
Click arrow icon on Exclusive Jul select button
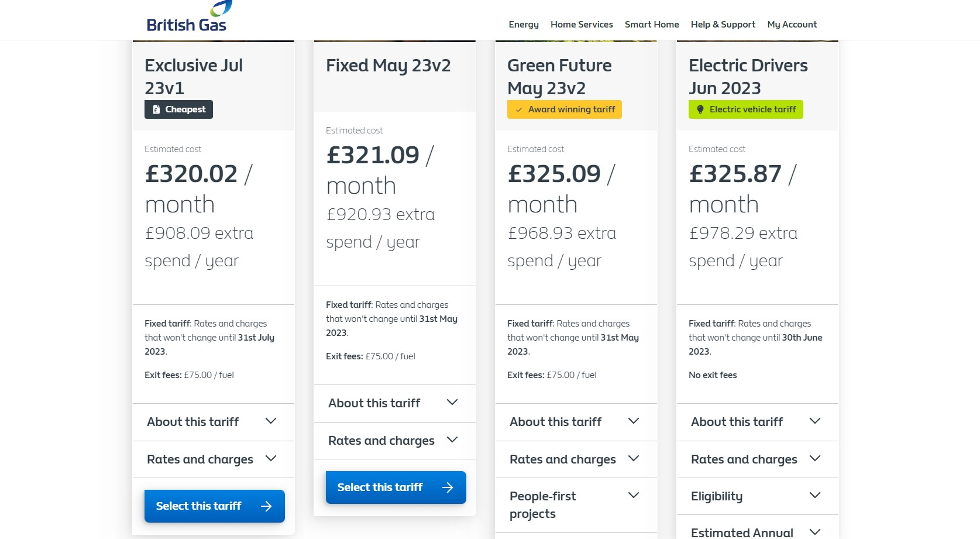click(266, 506)
